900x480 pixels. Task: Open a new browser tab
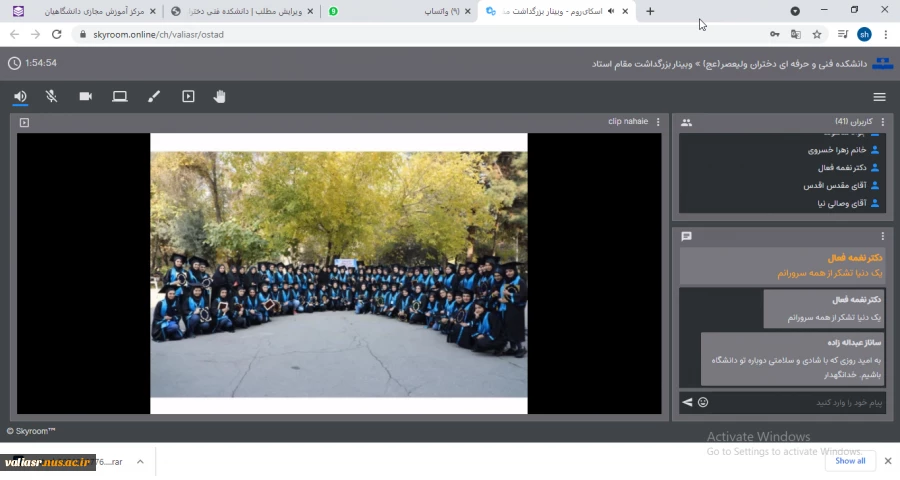pyautogui.click(x=650, y=11)
